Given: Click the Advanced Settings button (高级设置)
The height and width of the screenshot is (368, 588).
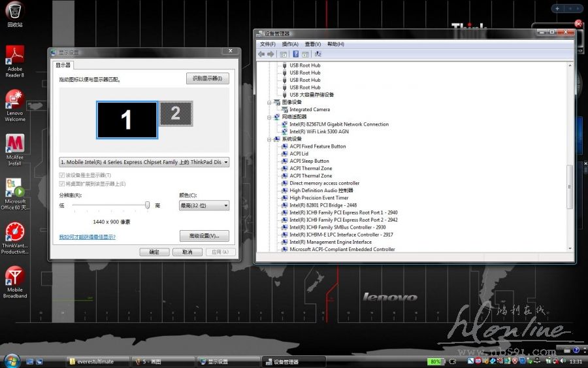Looking at the screenshot, I should pos(204,235).
